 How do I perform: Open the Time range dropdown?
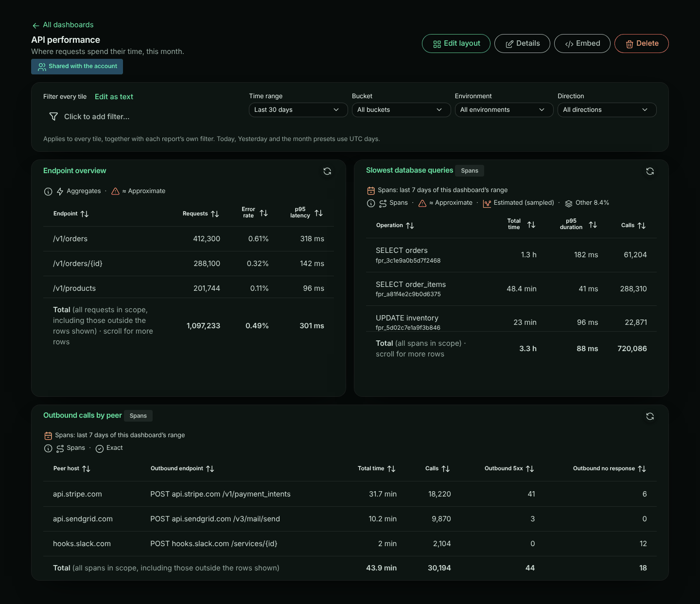[298, 110]
